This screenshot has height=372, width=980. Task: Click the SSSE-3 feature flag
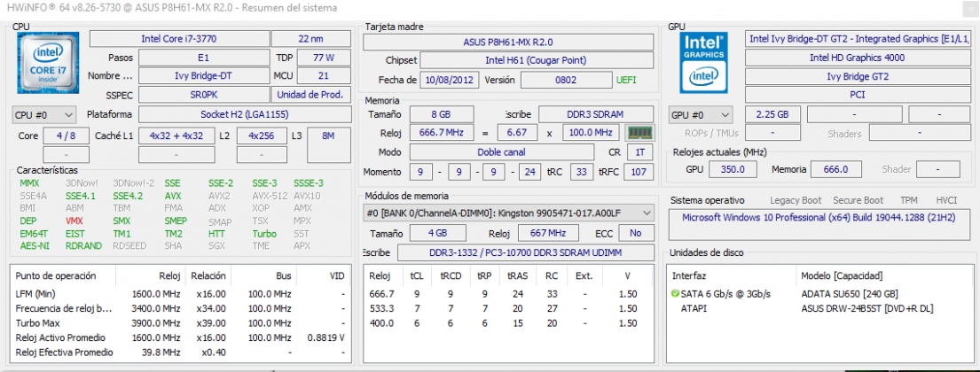coord(308,183)
